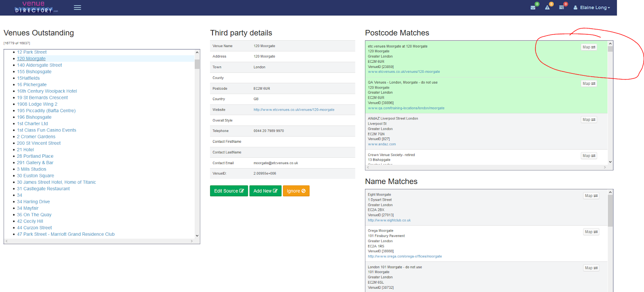The height and width of the screenshot is (292, 644).
Task: Select 120 Moorgate in venues list
Action: point(31,59)
